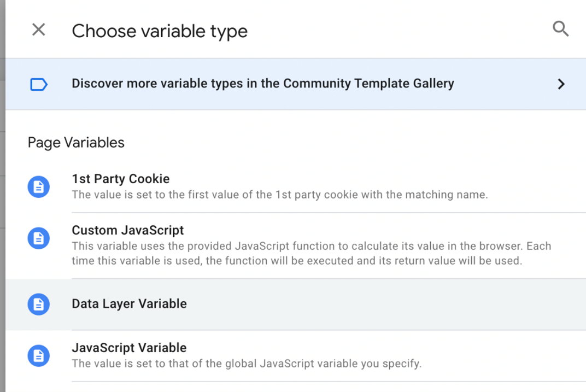
Task: Pick the Data Layer Variable title
Action: coord(129,304)
